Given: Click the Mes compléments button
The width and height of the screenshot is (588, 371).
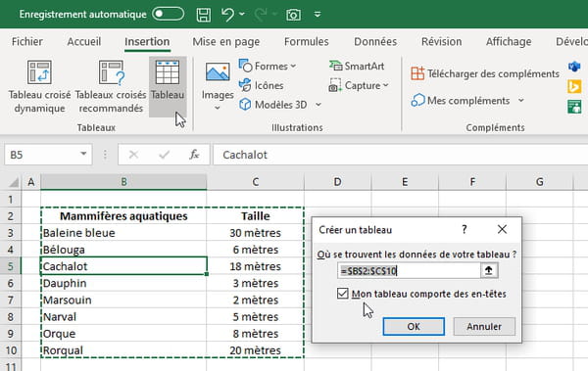Looking at the screenshot, I should click(x=461, y=101).
